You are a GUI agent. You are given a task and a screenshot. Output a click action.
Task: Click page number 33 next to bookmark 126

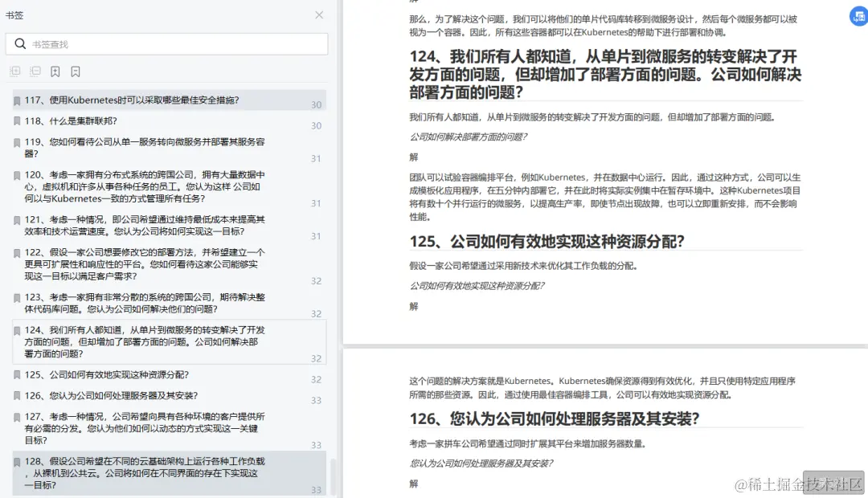pos(316,400)
